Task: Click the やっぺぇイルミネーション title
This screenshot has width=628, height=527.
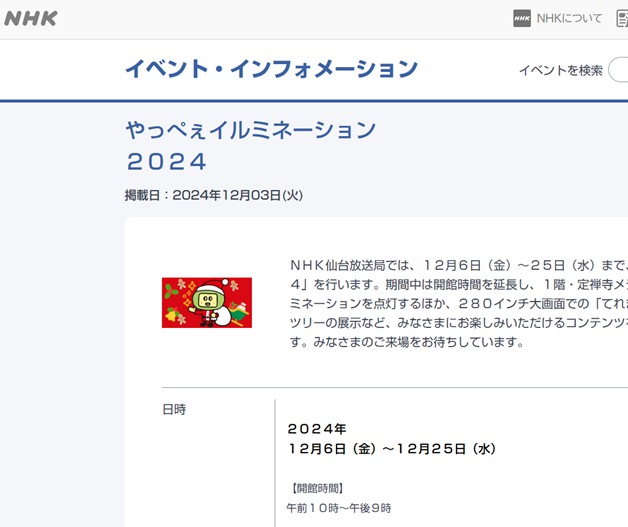Action: coord(250,130)
